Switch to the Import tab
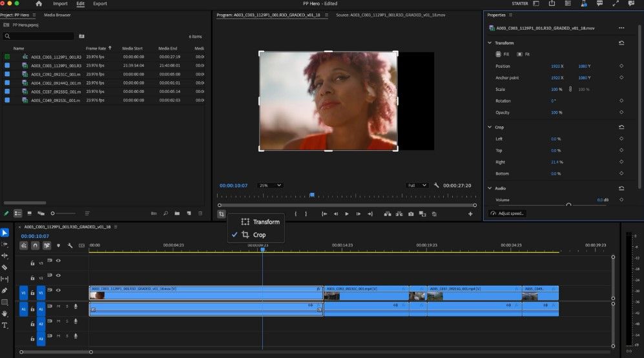 pos(60,4)
